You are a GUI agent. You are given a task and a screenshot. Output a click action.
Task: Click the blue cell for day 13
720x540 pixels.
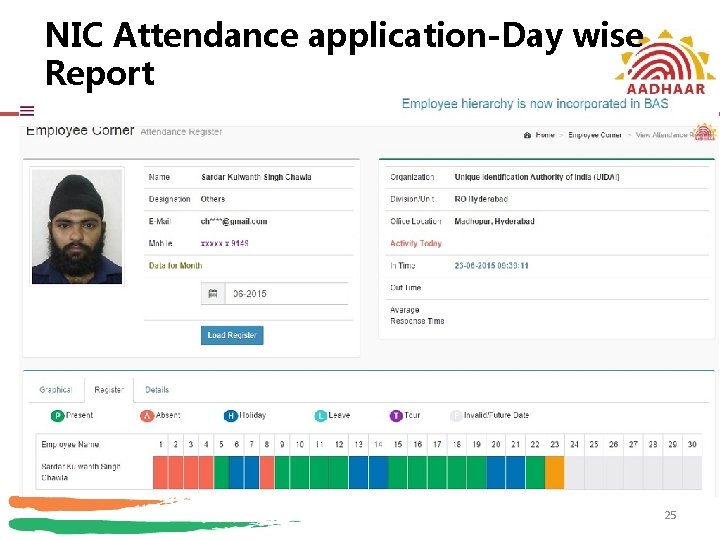358,472
